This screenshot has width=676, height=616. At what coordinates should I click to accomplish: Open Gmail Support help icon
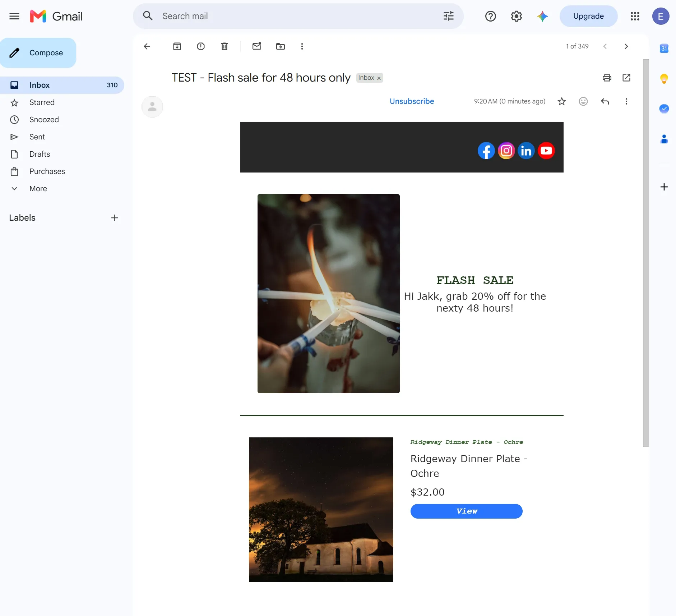(x=491, y=16)
